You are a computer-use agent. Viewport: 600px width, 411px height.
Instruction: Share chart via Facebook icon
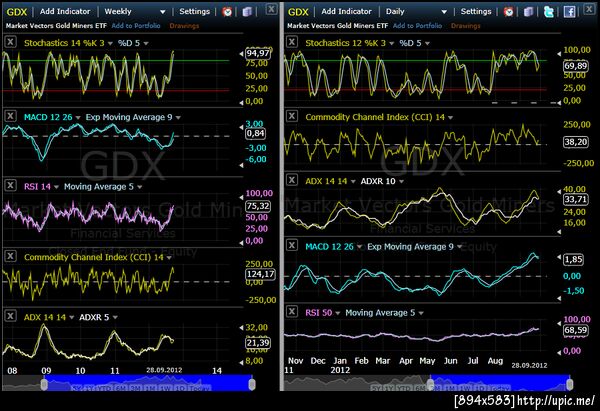[x=569, y=12]
